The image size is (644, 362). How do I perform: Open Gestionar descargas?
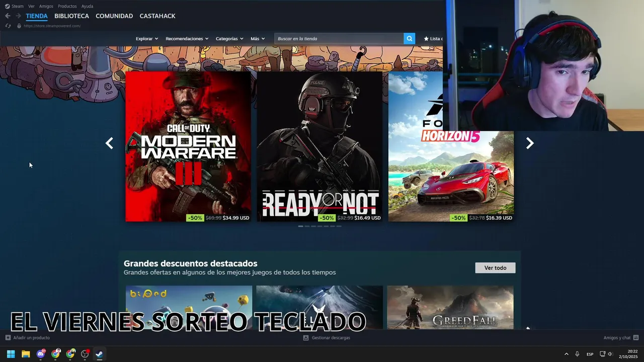tap(327, 338)
